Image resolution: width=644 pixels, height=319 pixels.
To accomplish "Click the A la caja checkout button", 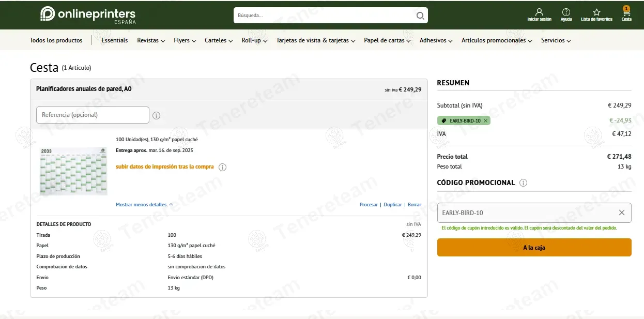I will tap(534, 248).
